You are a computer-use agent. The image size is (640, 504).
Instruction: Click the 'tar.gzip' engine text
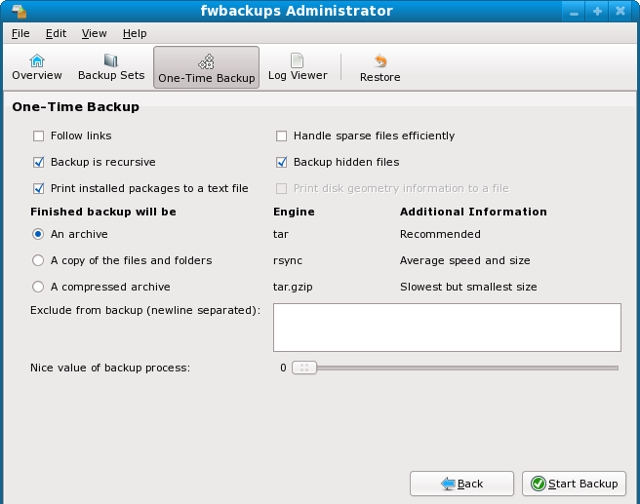(293, 287)
